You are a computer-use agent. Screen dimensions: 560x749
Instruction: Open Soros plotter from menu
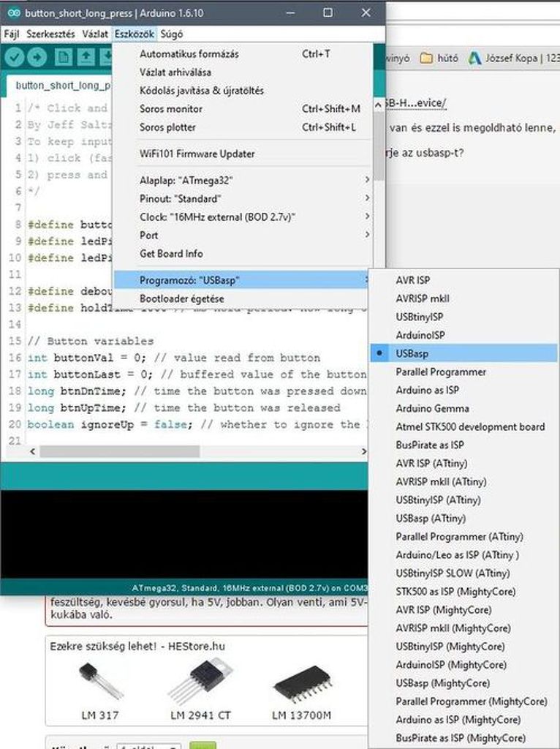coord(243,127)
